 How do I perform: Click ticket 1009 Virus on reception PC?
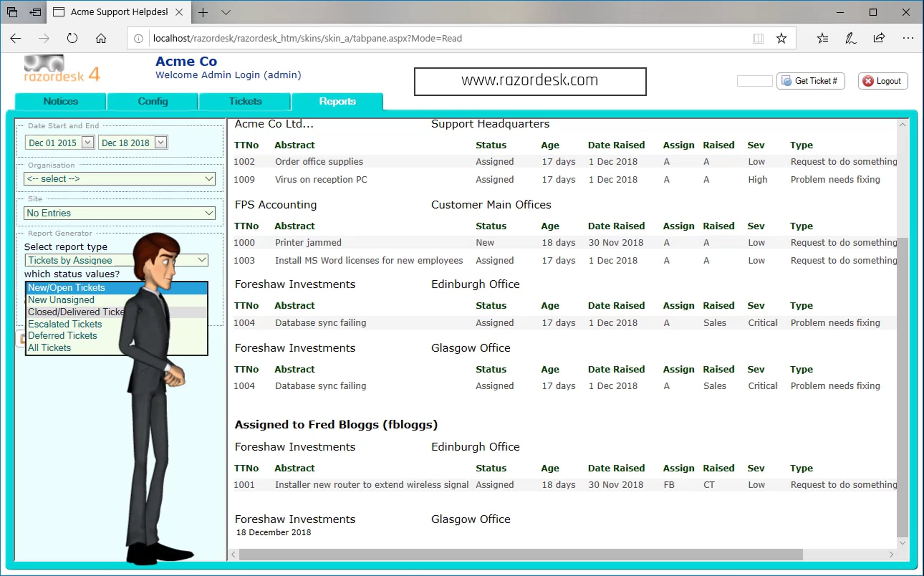click(x=565, y=179)
